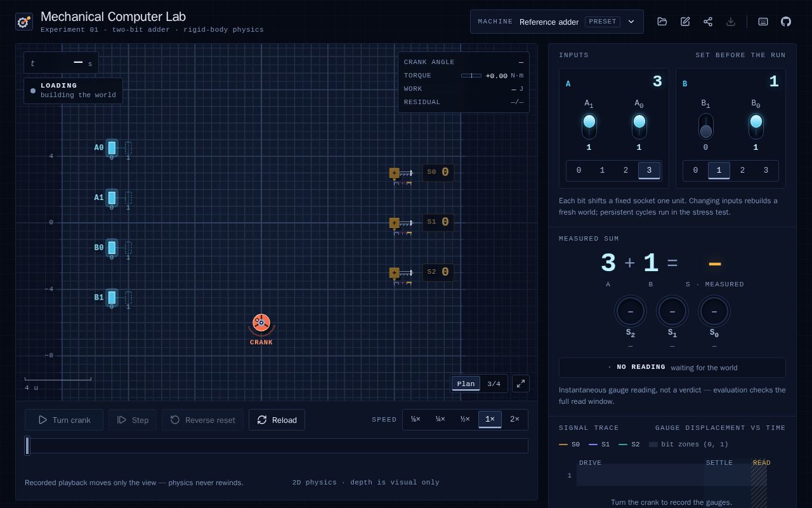Set playback speed to ½×
The height and width of the screenshot is (508, 812).
465,420
